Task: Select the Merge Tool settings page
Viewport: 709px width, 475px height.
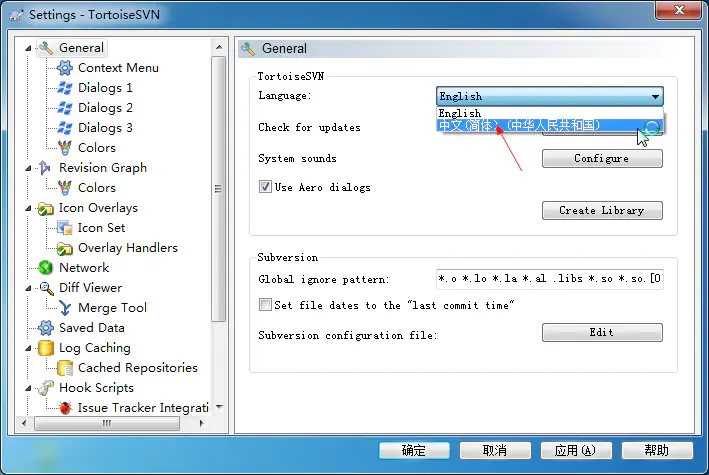Action: click(x=113, y=308)
